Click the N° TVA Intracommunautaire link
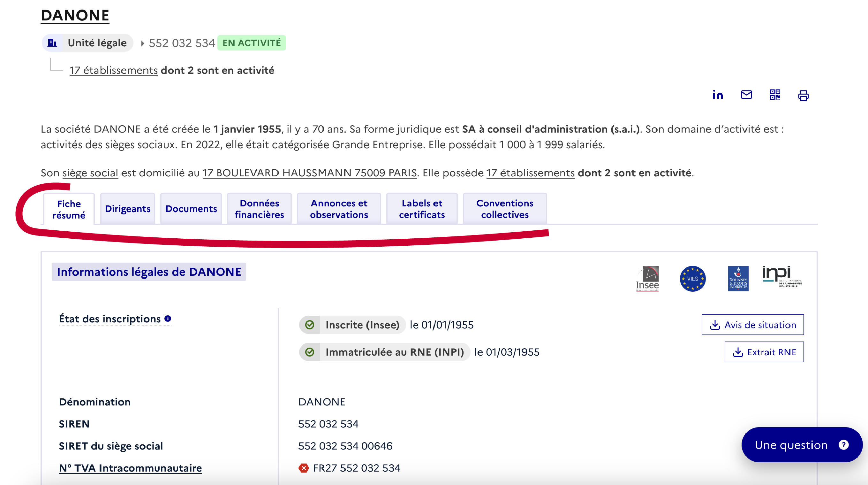The height and width of the screenshot is (485, 868). point(130,468)
